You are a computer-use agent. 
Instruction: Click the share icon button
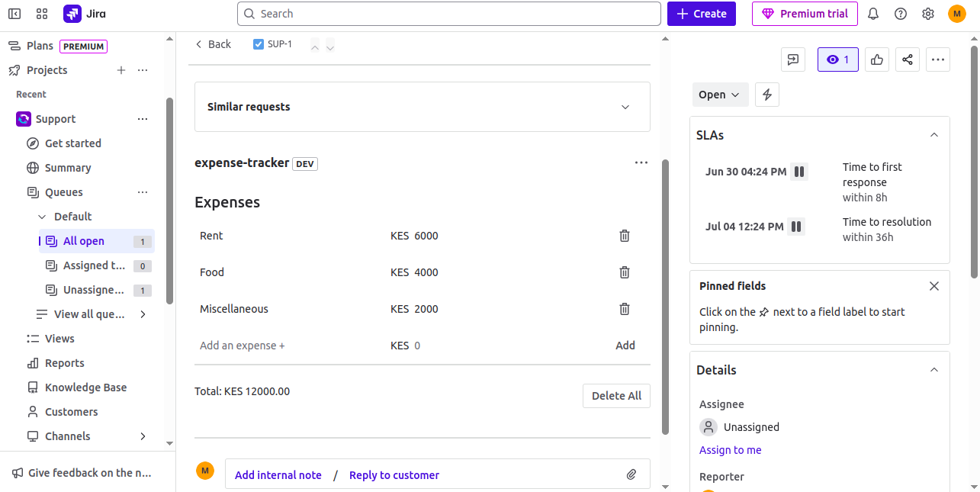[907, 59]
